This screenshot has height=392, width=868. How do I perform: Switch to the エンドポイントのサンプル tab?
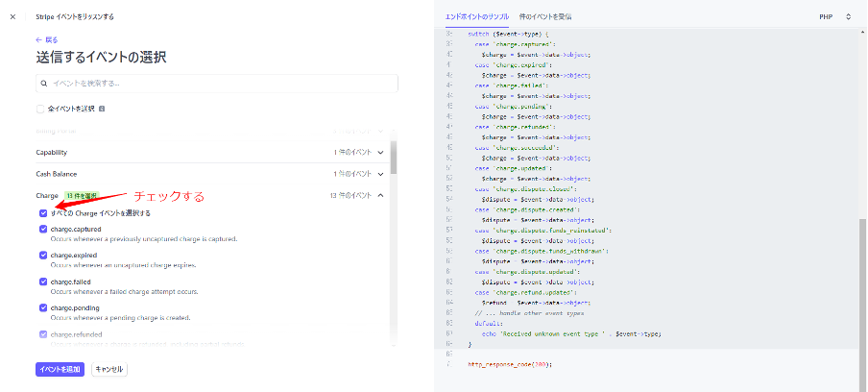[476, 17]
